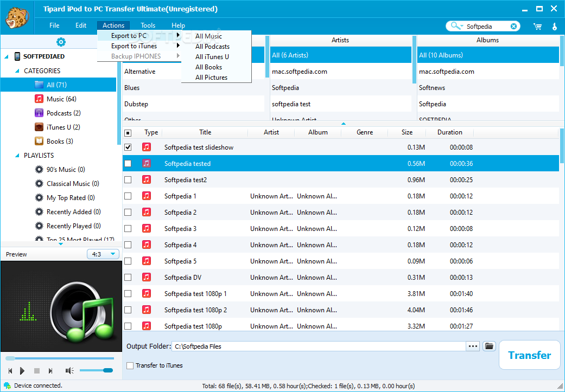Open the Recently Played playlist gear icon
This screenshot has height=392, width=565.
(x=39, y=226)
